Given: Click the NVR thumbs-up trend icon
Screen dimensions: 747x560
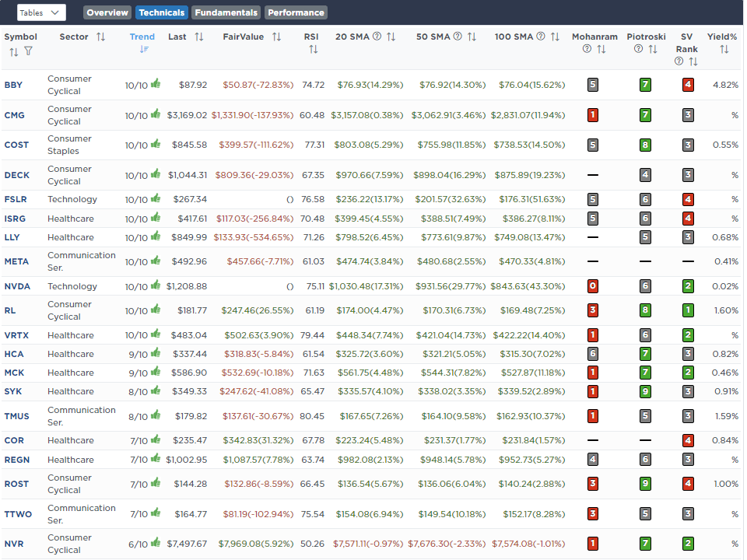Looking at the screenshot, I should tap(156, 542).
